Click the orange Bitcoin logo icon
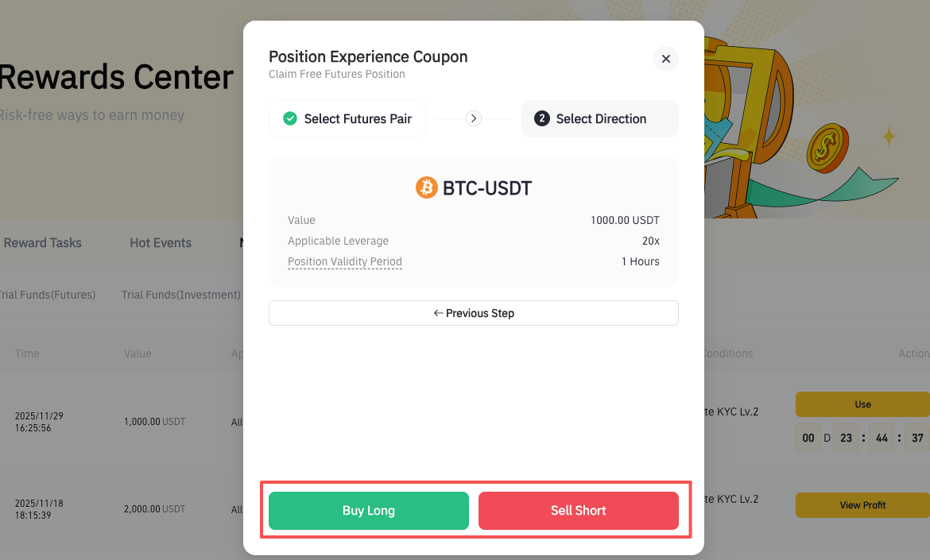This screenshot has height=560, width=930. point(426,187)
